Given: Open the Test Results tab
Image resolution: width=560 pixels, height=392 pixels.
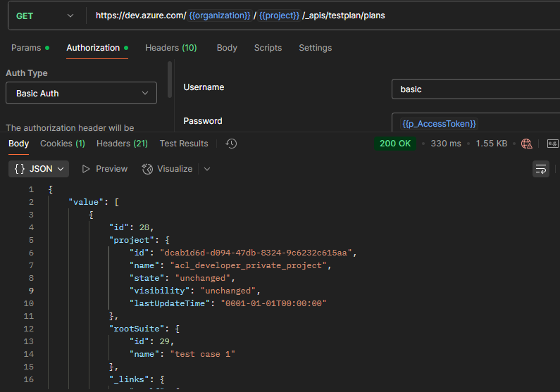Looking at the screenshot, I should tap(184, 144).
